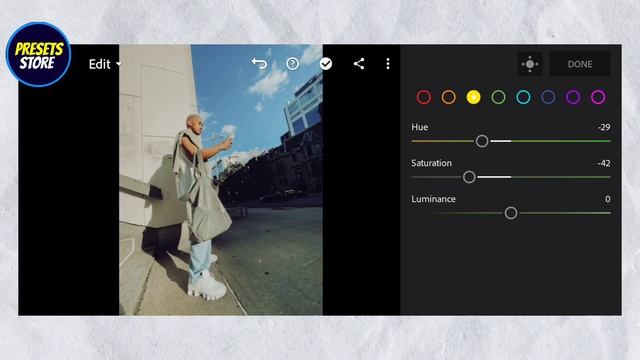The width and height of the screenshot is (640, 360).
Task: Activate the targeted adjustment tool icon
Action: click(530, 64)
